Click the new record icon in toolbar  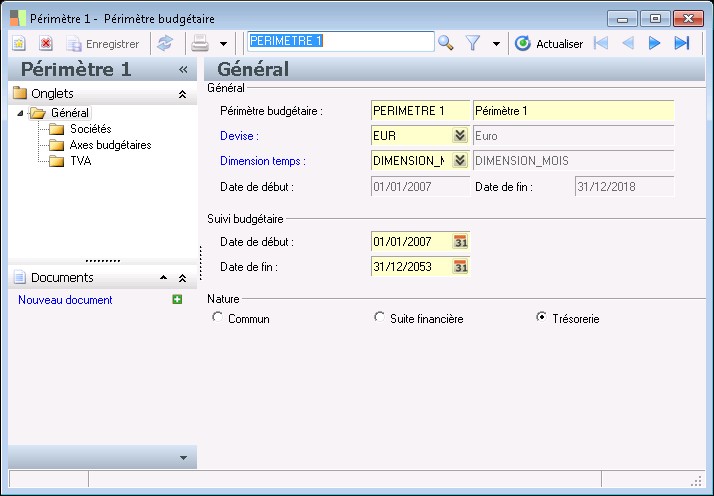pyautogui.click(x=19, y=43)
